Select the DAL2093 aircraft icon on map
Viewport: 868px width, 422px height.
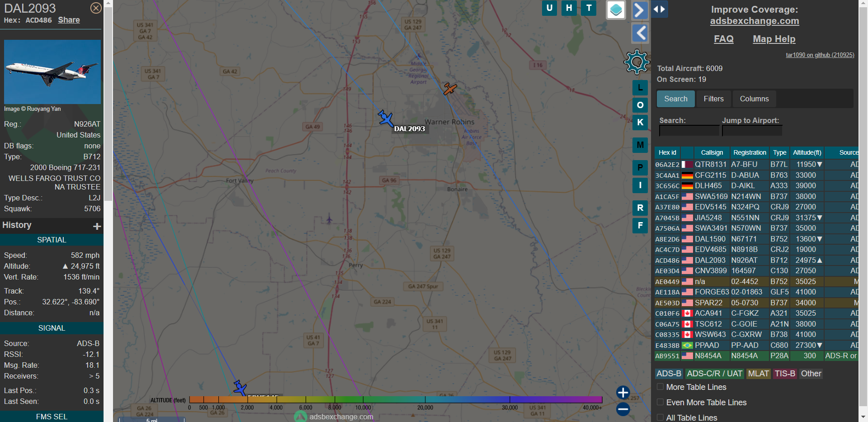point(386,118)
